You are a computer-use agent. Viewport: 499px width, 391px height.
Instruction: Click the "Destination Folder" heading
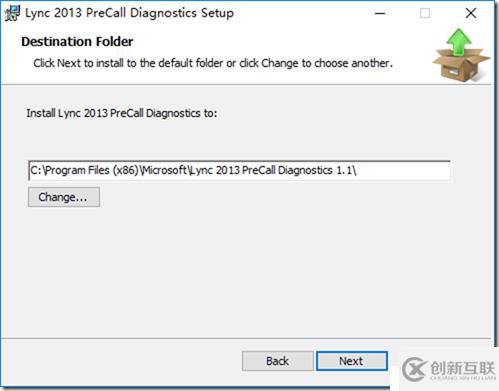(77, 42)
